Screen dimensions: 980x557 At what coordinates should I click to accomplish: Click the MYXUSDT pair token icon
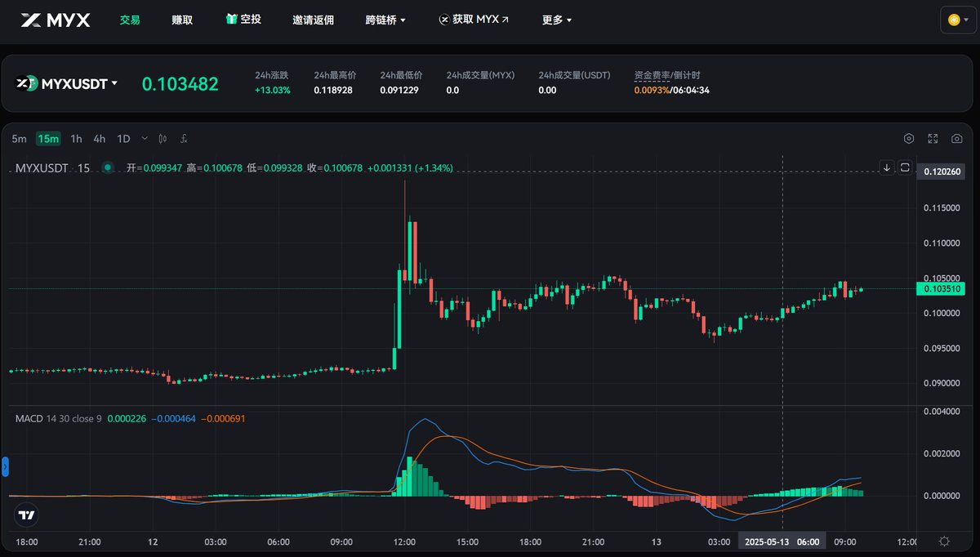(x=27, y=83)
